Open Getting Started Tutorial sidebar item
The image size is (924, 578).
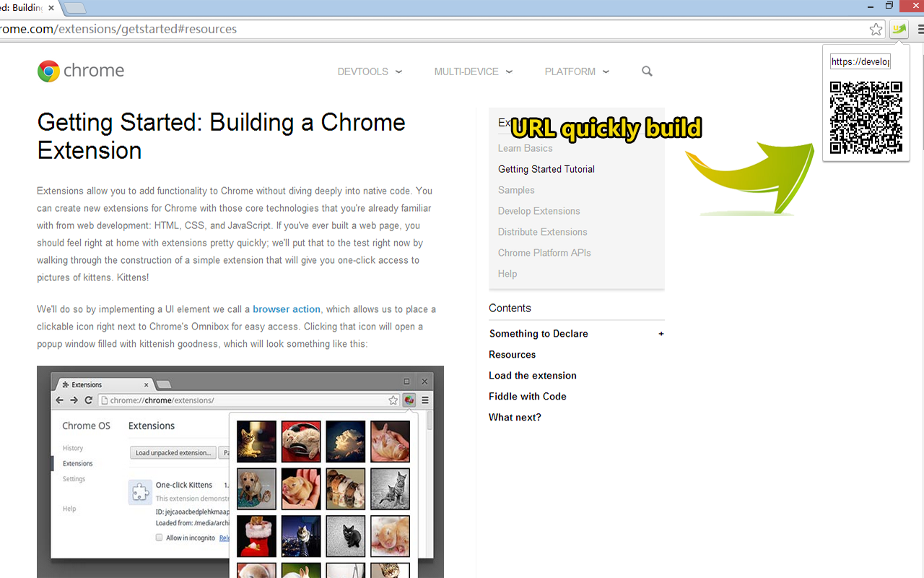[546, 169]
